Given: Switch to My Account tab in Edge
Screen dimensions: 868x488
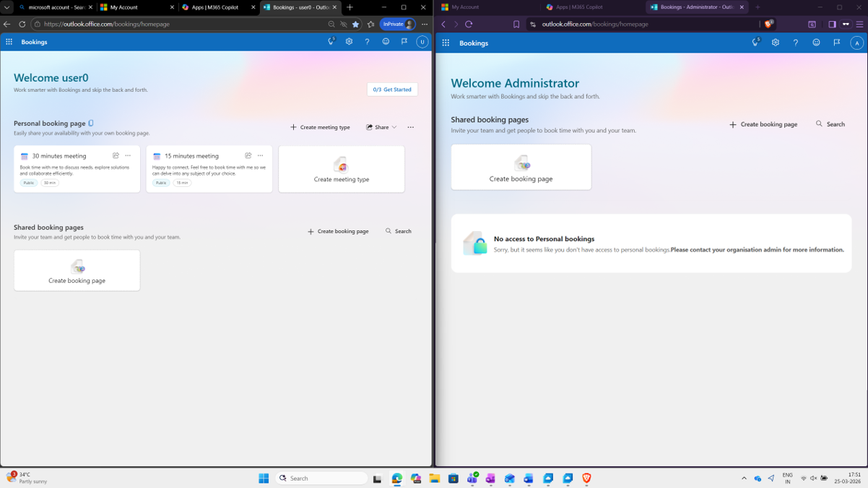Looking at the screenshot, I should 137,7.
